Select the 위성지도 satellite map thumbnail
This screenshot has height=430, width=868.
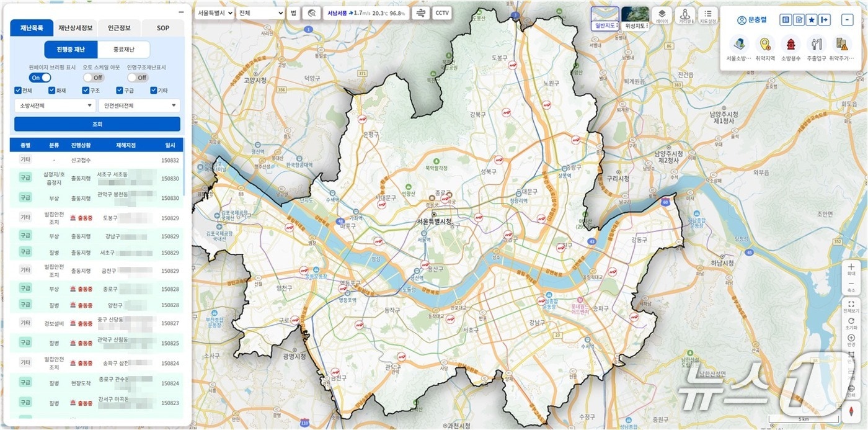[635, 18]
